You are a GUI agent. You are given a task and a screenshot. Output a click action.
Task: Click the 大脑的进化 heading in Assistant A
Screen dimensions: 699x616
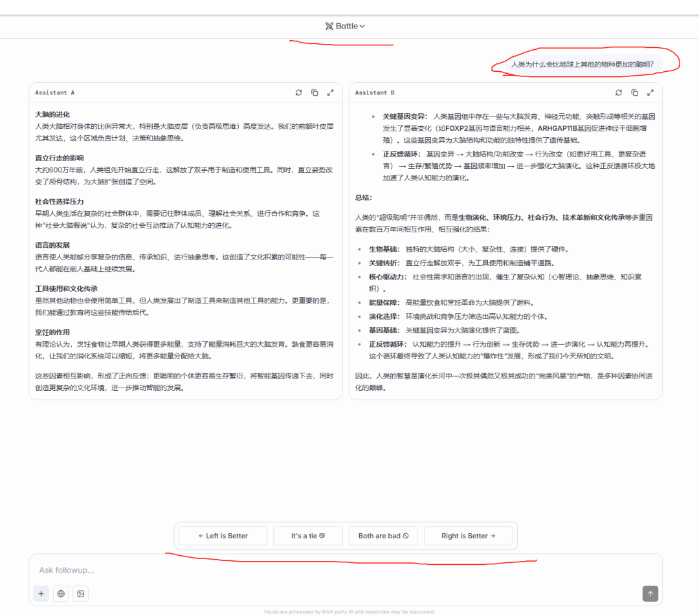point(52,114)
